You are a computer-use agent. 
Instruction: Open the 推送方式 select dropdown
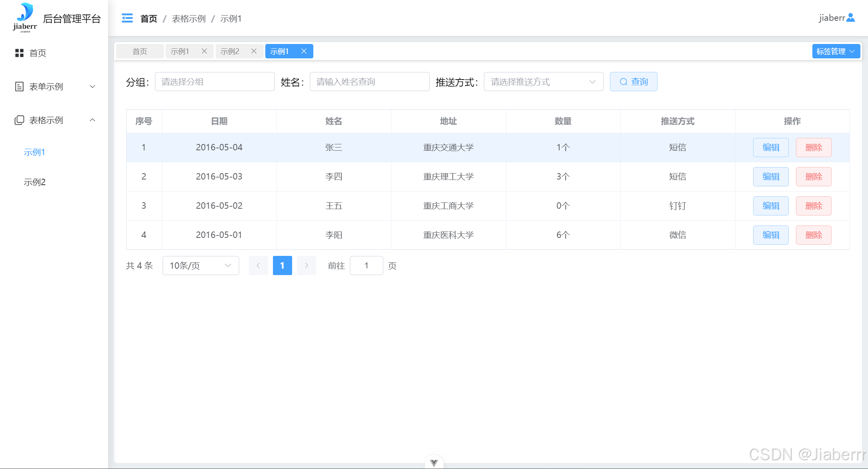click(543, 82)
